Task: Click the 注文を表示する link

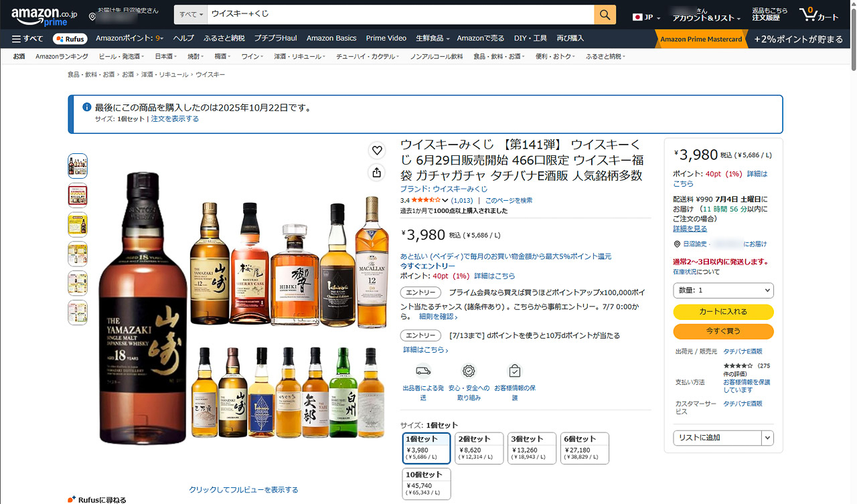Action: coord(175,119)
